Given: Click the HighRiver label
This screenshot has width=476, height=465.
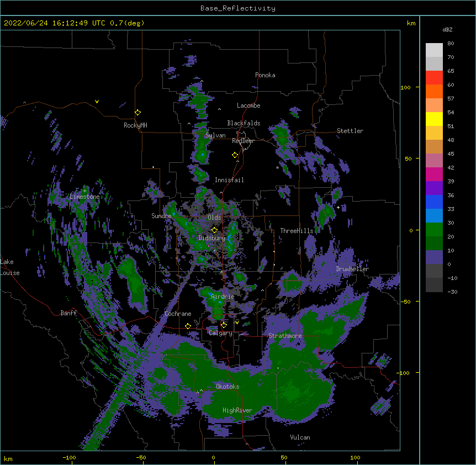Looking at the screenshot, I should click(x=237, y=410).
